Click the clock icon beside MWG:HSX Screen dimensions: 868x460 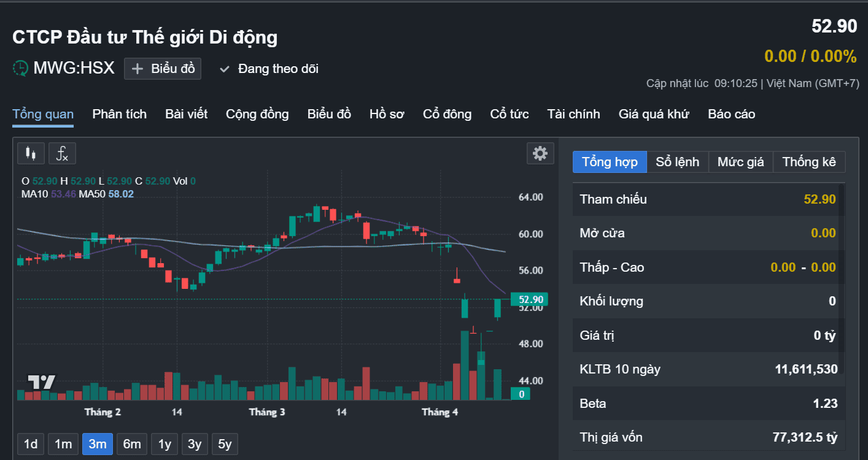[21, 67]
